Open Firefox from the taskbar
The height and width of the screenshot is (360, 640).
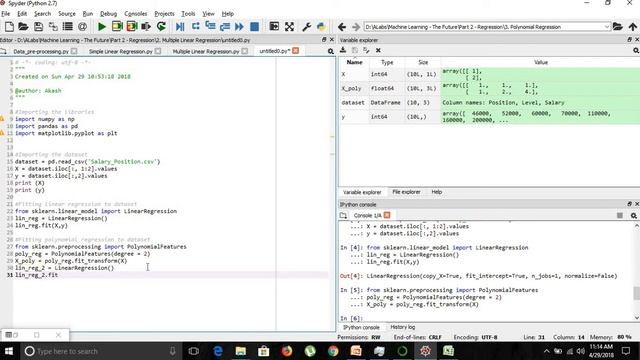tap(287, 351)
